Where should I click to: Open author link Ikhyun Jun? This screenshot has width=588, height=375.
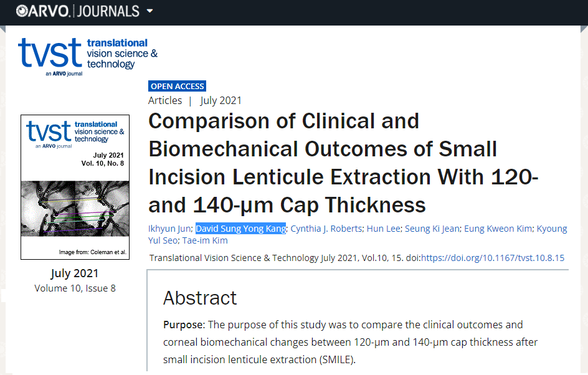[169, 229]
